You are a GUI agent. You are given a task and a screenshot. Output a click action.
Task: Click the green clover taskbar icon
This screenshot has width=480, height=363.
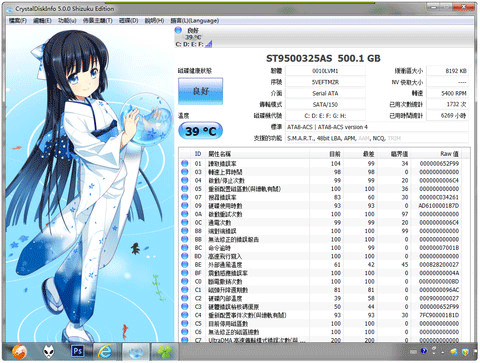click(165, 351)
